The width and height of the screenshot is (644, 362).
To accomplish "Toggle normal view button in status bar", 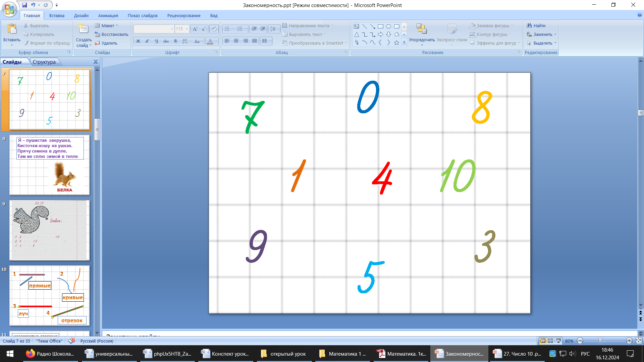I will 543,341.
